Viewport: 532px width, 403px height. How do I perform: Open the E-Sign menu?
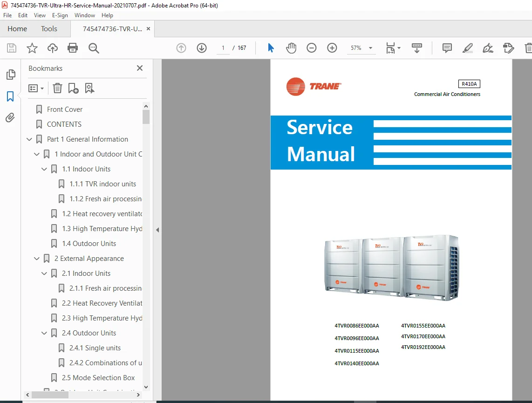[x=60, y=15]
